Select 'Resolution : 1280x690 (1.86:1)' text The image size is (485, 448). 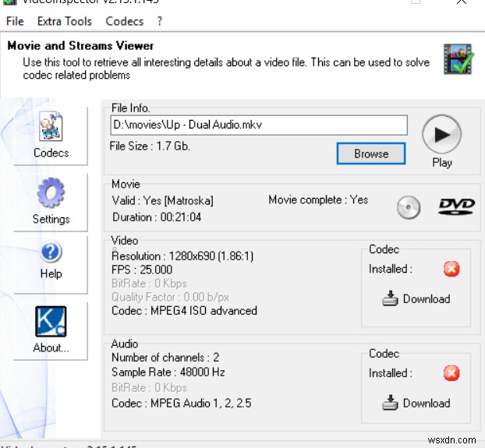(x=182, y=256)
